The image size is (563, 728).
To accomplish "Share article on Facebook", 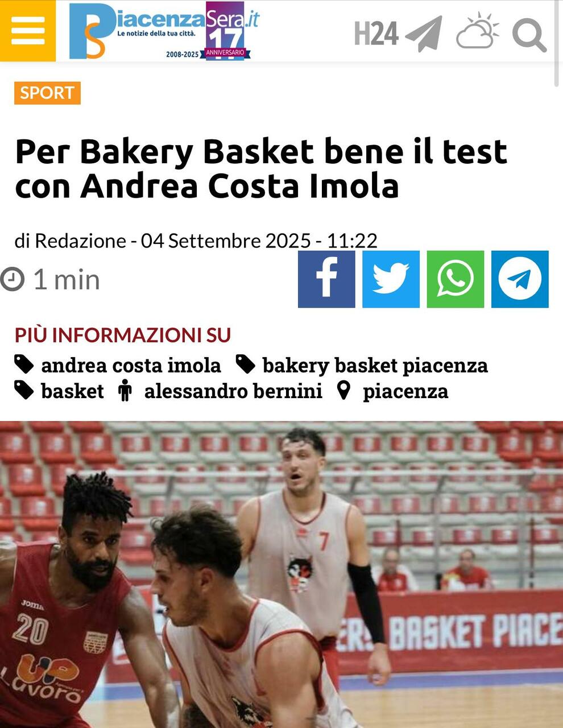I will click(326, 279).
